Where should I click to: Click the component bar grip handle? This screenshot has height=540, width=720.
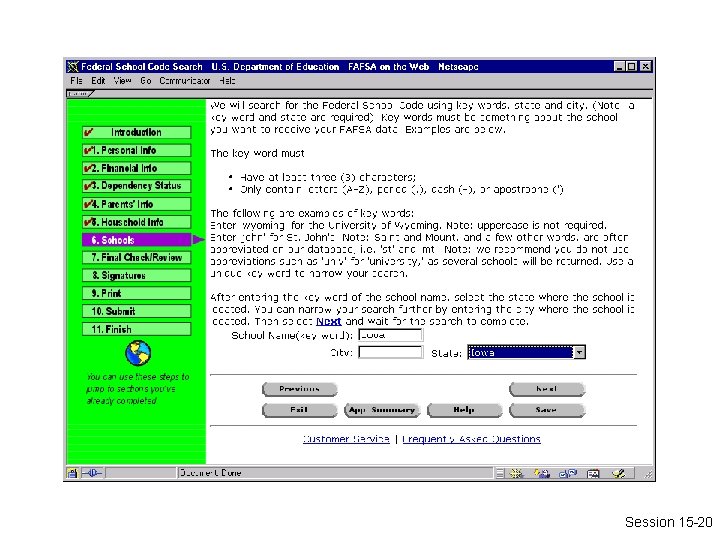(x=500, y=473)
